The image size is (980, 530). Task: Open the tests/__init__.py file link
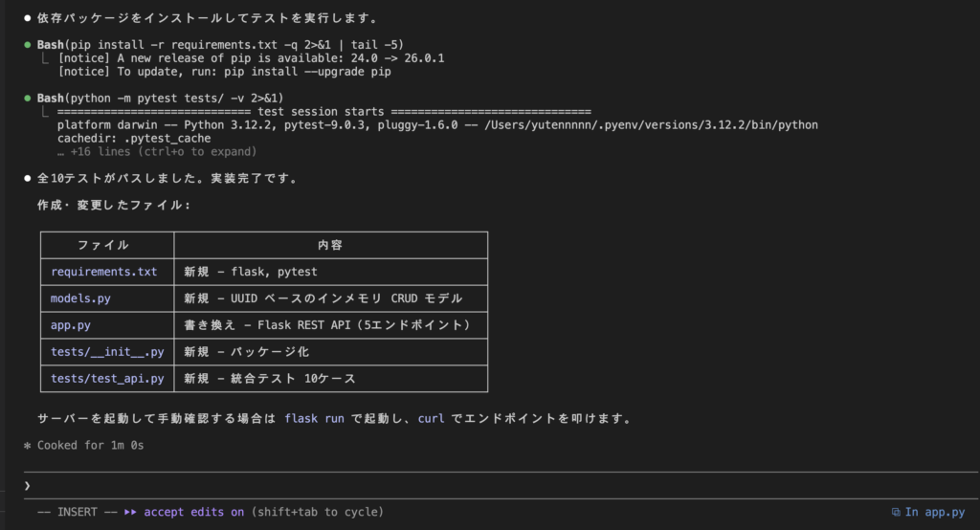[x=107, y=352]
